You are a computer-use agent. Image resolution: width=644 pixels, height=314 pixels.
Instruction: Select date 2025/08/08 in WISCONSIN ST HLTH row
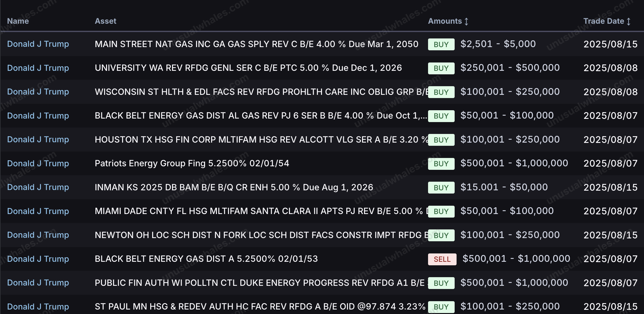(x=610, y=92)
